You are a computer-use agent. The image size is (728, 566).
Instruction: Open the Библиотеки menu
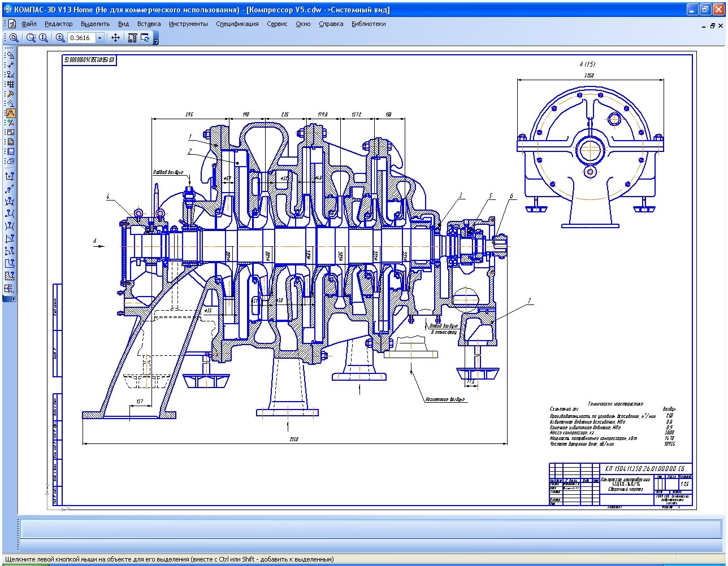pyautogui.click(x=369, y=24)
